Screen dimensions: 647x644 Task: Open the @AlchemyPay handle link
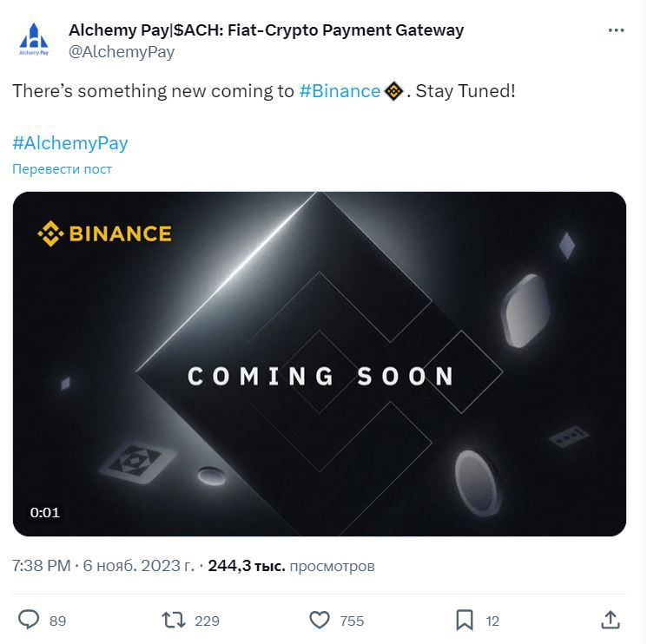(122, 52)
